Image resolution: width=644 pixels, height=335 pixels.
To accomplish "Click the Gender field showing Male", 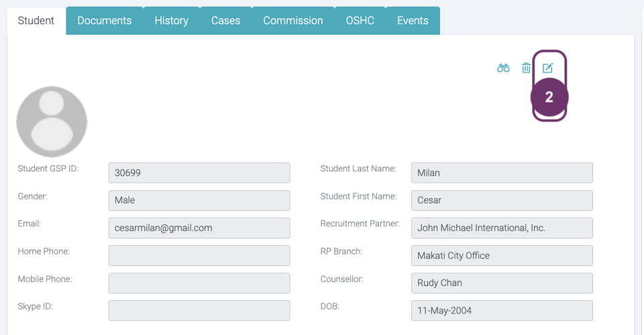I will pos(199,200).
